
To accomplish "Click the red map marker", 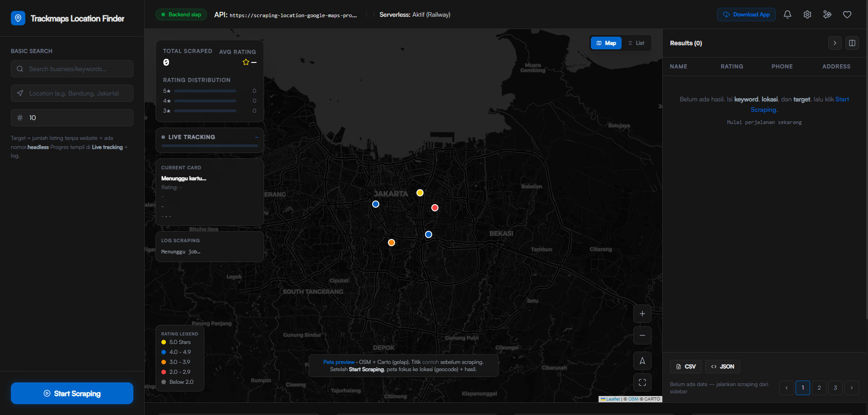I will tap(435, 208).
